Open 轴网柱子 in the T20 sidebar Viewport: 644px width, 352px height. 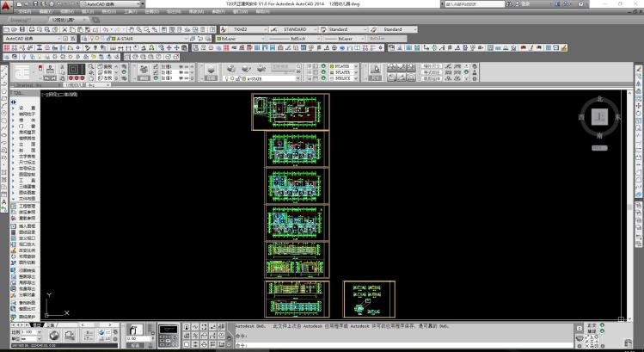pyautogui.click(x=28, y=113)
